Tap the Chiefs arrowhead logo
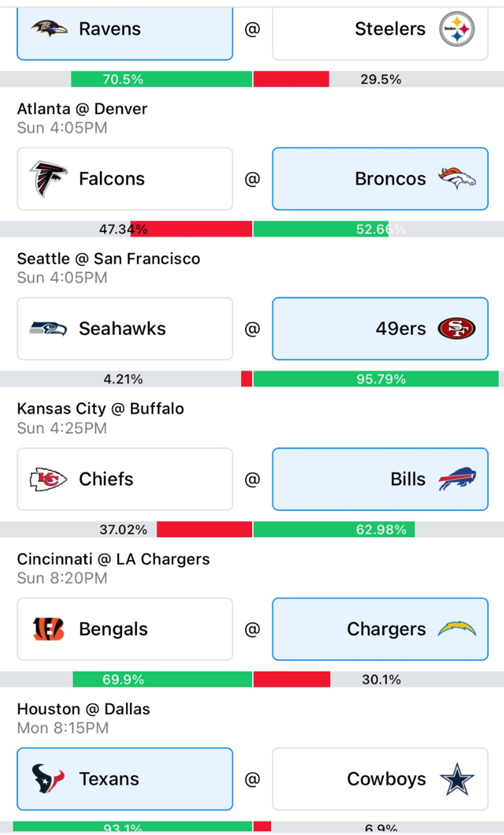This screenshot has height=835, width=504. pyautogui.click(x=48, y=479)
